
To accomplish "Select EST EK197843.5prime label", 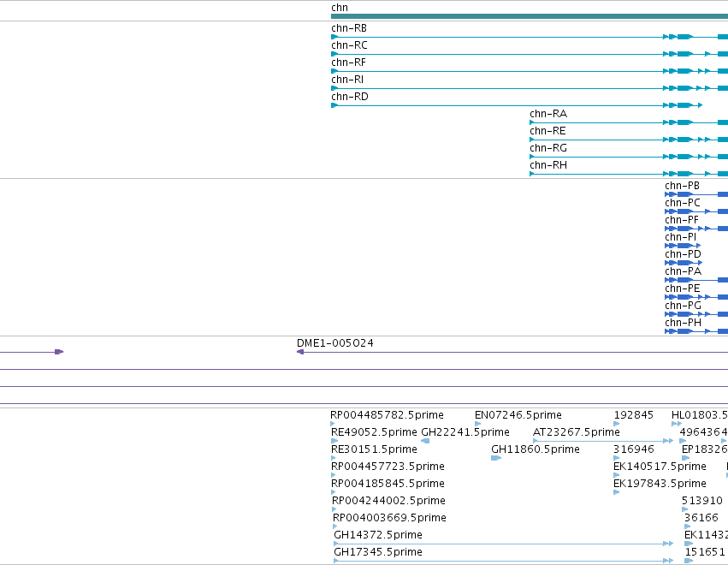I will (x=660, y=484).
